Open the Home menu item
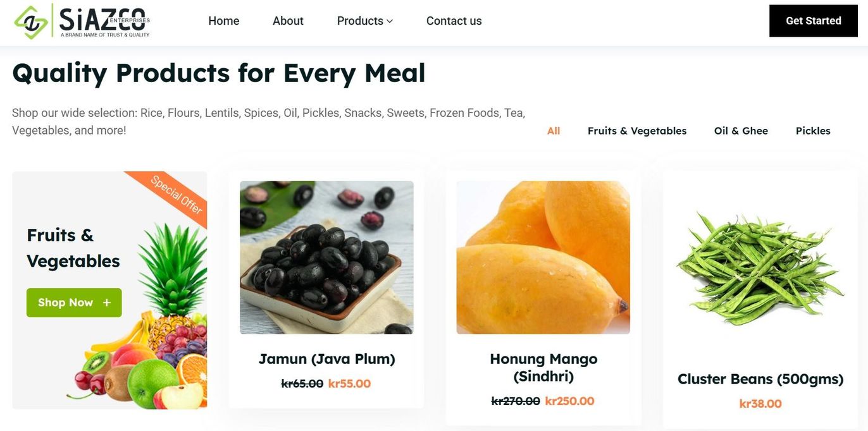Viewport: 868px width, 431px height. (223, 21)
